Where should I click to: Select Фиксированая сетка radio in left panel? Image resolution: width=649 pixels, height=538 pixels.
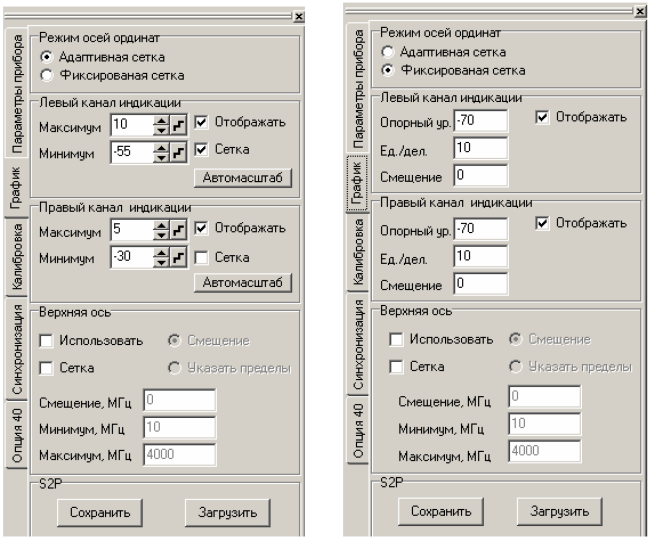pos(46,75)
